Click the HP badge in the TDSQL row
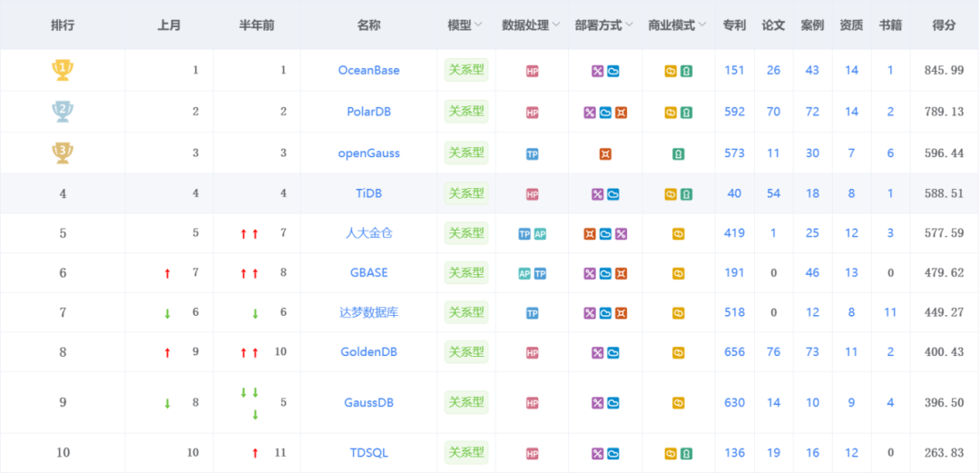The height and width of the screenshot is (473, 980). pyautogui.click(x=532, y=454)
